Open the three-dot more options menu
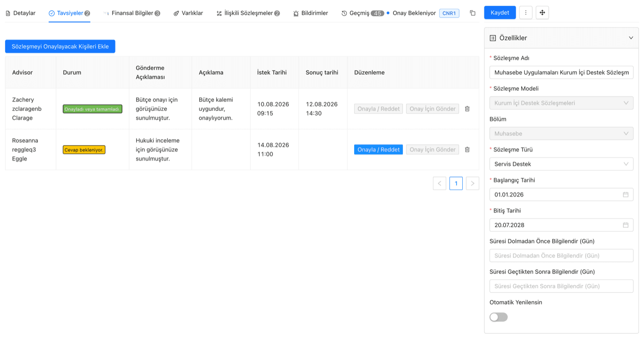 (x=526, y=12)
